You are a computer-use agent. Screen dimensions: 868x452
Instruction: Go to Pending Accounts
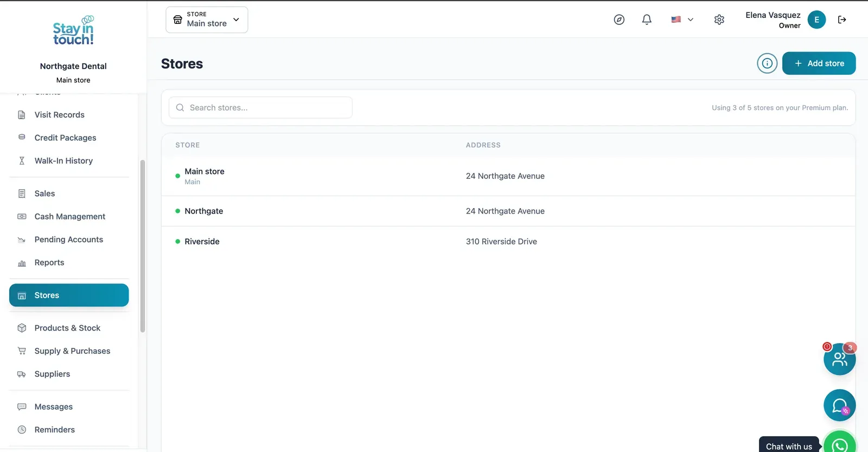click(x=69, y=240)
